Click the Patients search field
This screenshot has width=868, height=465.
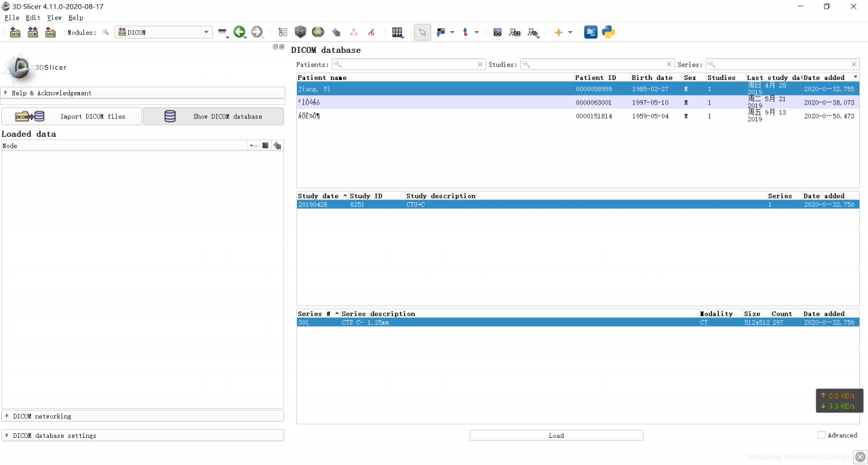click(x=408, y=64)
